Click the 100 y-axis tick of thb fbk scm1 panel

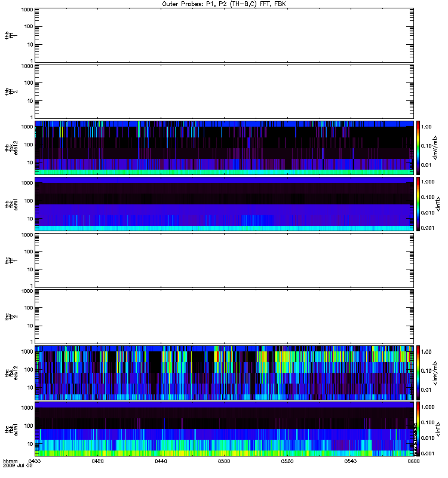(x=29, y=201)
